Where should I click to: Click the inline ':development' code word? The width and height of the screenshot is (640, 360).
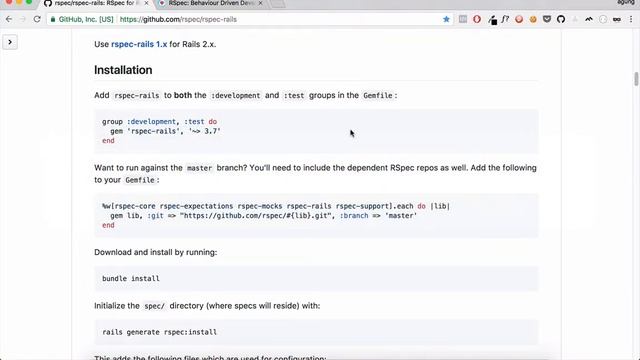236,96
